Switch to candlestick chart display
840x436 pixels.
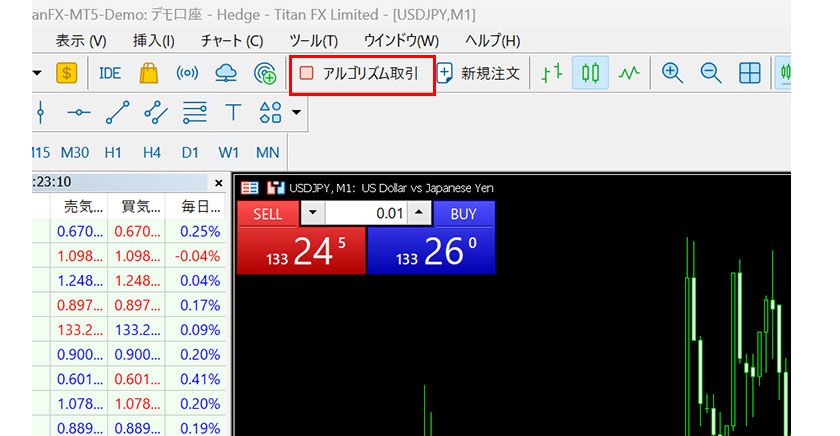coord(590,73)
